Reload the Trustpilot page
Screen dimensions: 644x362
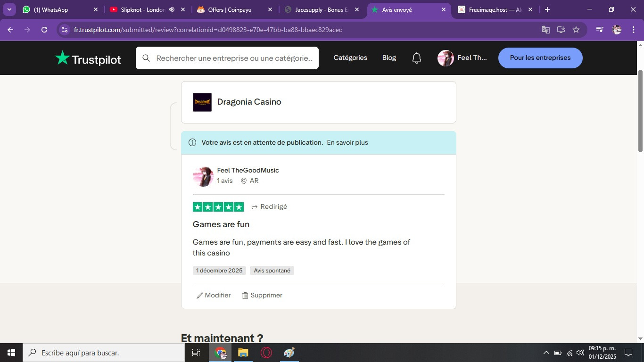44,30
